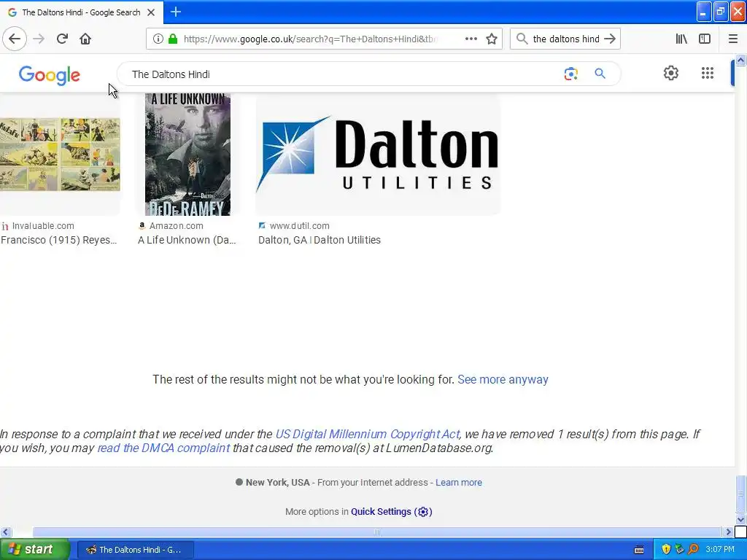Click the magnifier icon in system tray
747x560 pixels.
(693, 550)
